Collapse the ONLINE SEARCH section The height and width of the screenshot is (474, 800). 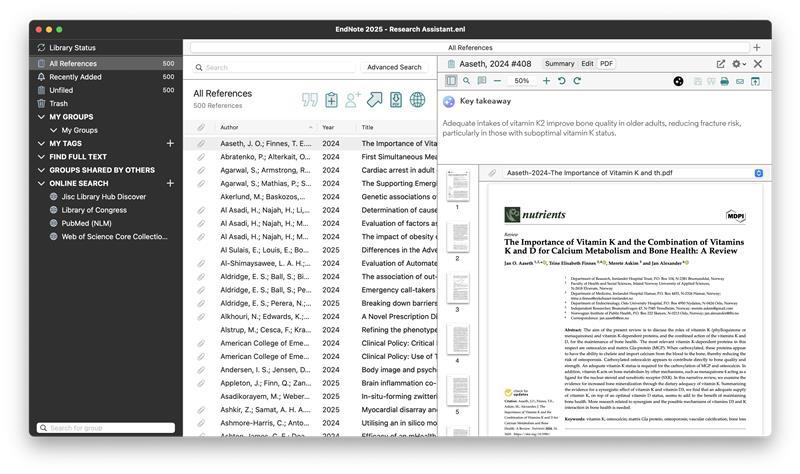(41, 183)
